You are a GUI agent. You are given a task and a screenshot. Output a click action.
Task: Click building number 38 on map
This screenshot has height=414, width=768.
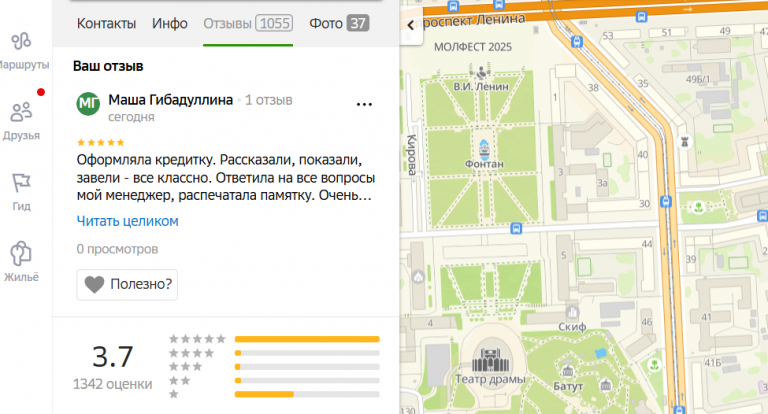pos(593,88)
